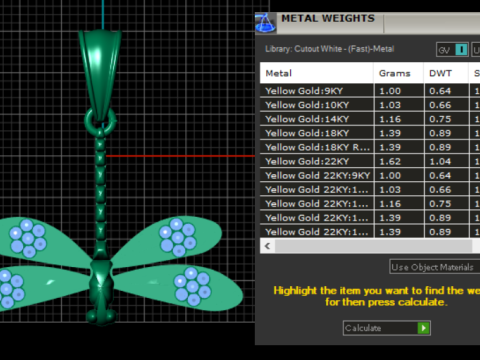Click the 1.04 DWT value

[x=440, y=161]
